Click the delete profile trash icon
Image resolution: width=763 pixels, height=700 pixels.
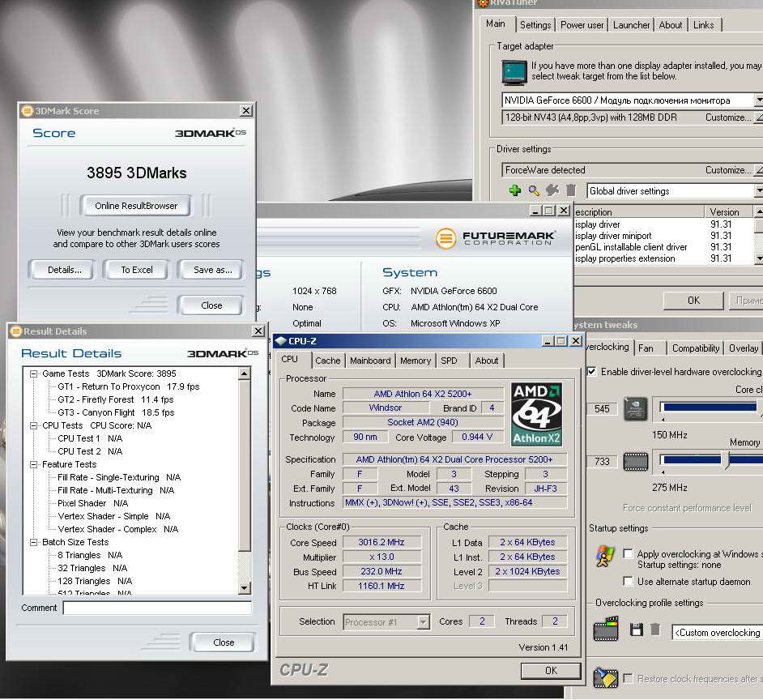[x=655, y=630]
